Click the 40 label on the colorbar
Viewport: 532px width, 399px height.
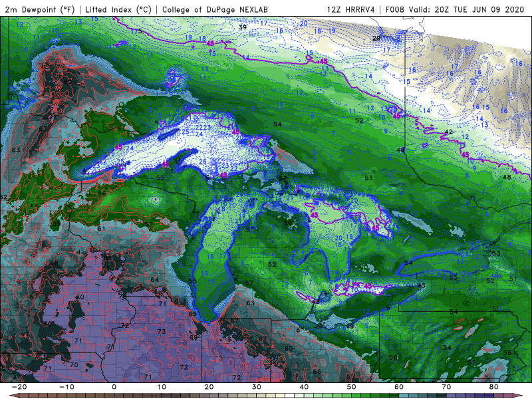tap(304, 387)
